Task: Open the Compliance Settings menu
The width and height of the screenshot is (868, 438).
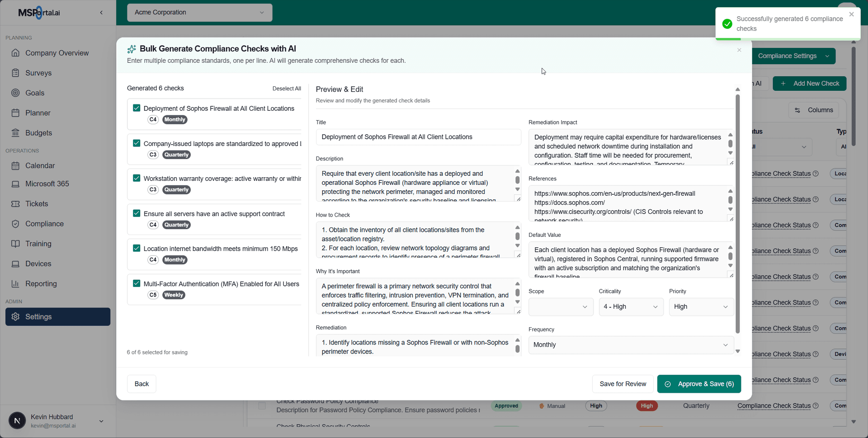Action: pyautogui.click(x=794, y=56)
